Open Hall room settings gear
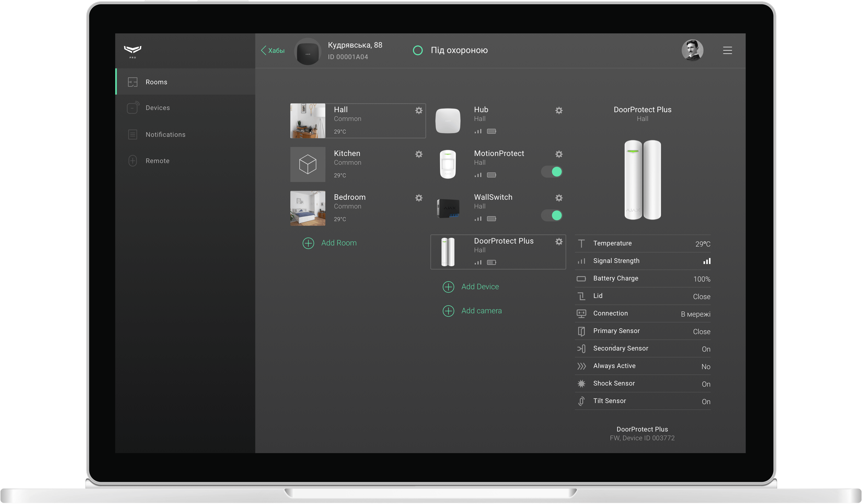862x504 pixels. coord(419,111)
